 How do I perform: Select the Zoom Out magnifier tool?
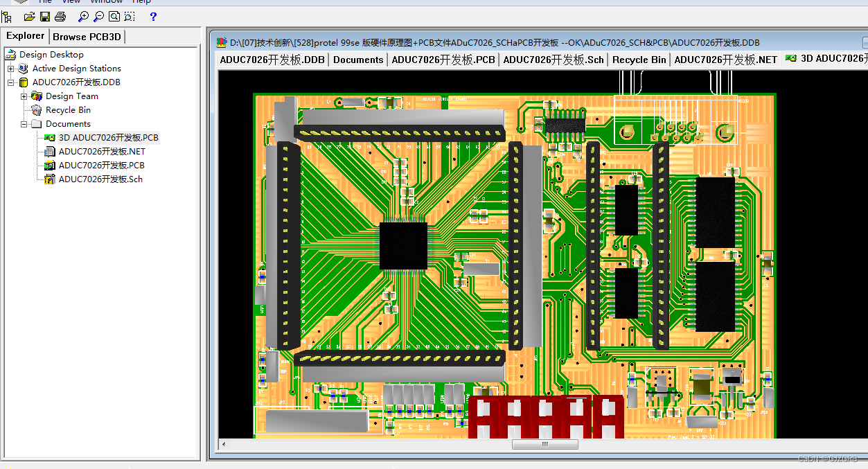tap(98, 16)
